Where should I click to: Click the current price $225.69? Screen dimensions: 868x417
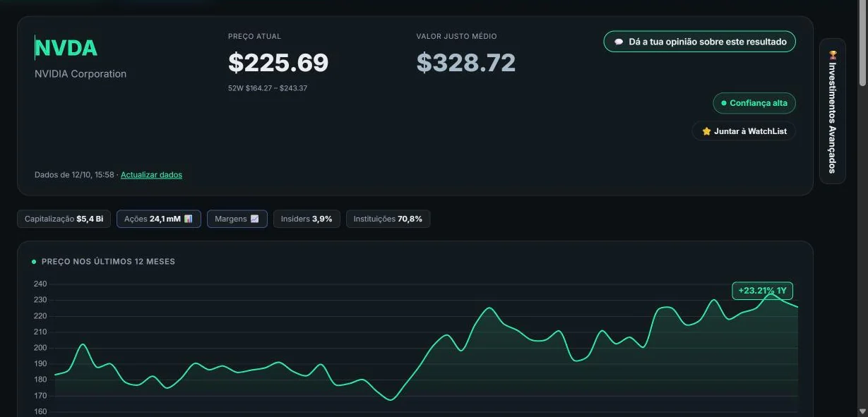tap(278, 63)
